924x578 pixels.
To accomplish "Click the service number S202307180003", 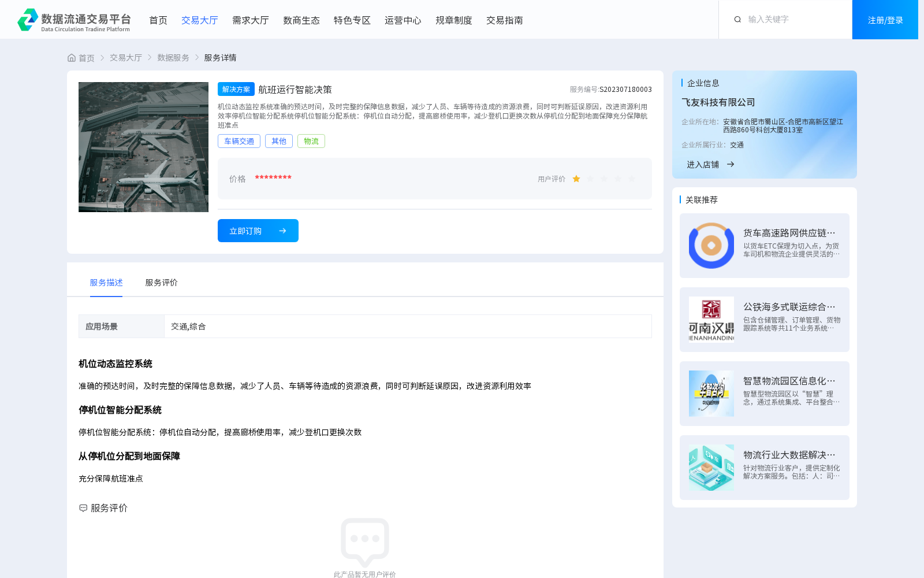I will click(x=625, y=90).
